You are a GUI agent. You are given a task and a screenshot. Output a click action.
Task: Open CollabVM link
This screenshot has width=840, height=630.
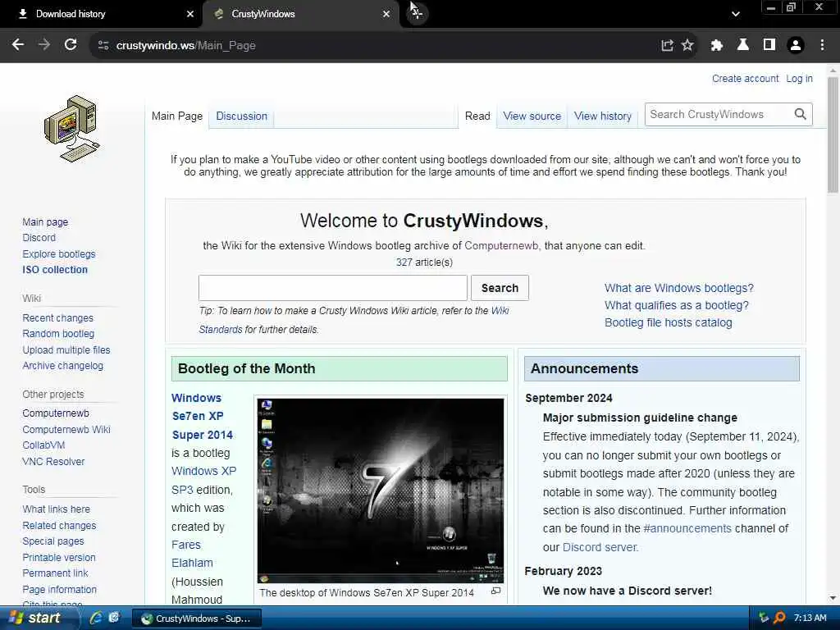pyautogui.click(x=43, y=445)
